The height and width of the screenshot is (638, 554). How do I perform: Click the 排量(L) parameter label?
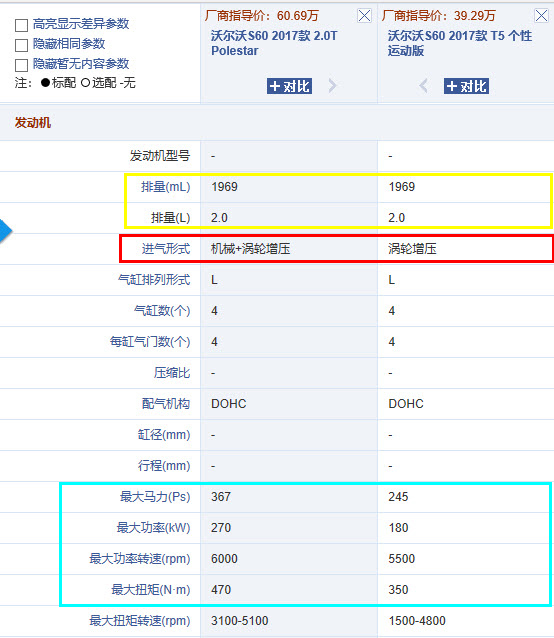tap(170, 218)
